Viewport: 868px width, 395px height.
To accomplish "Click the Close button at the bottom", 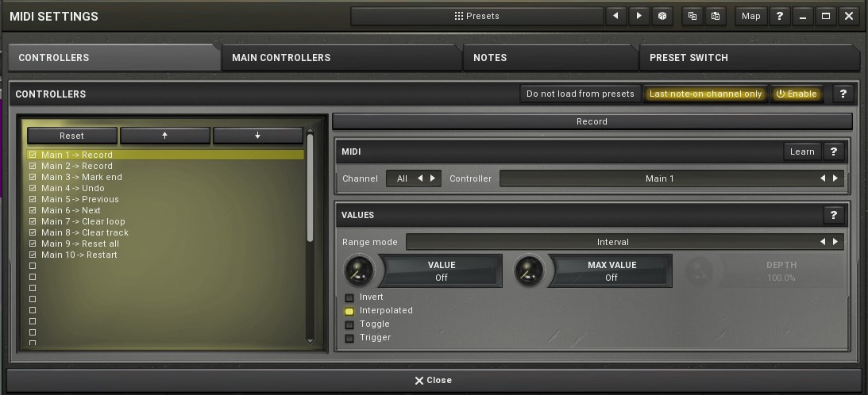I will click(434, 380).
